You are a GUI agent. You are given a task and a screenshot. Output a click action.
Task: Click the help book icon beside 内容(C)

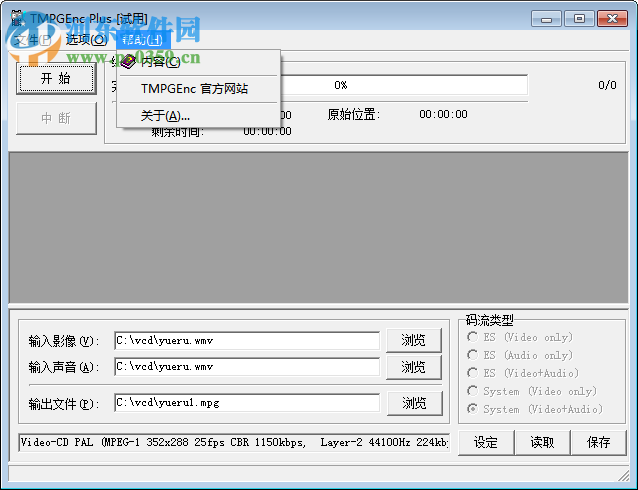click(x=129, y=62)
